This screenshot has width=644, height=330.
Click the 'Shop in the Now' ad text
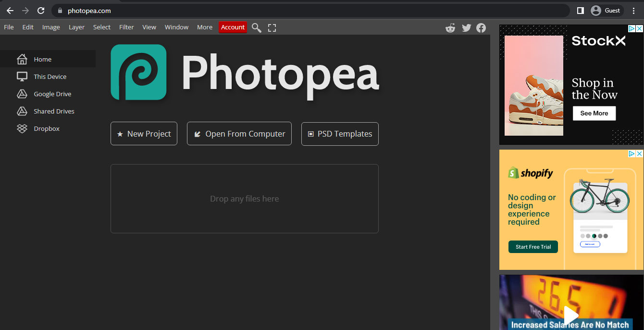point(594,89)
